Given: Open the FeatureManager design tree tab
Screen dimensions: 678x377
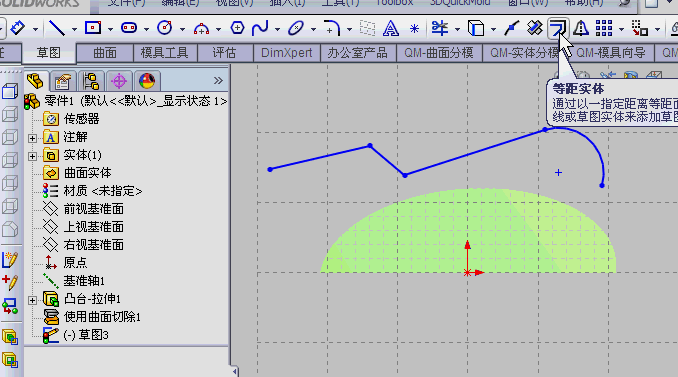Looking at the screenshot, I should point(35,80).
